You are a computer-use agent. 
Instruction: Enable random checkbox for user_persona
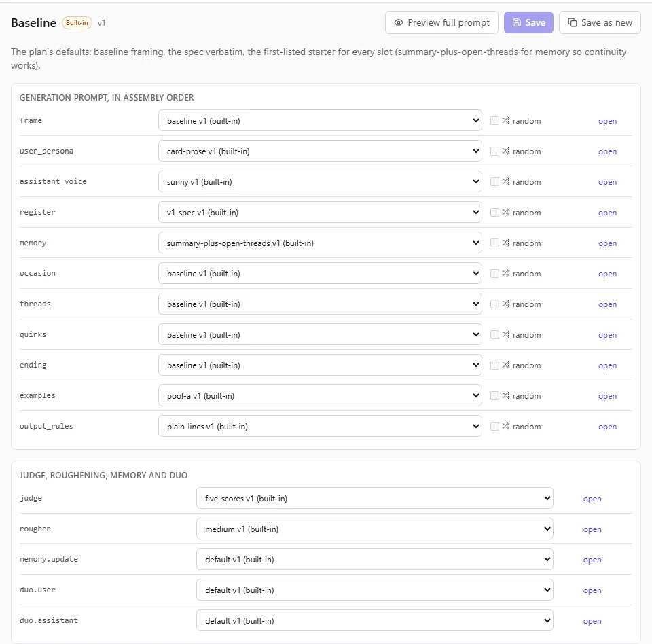(494, 151)
